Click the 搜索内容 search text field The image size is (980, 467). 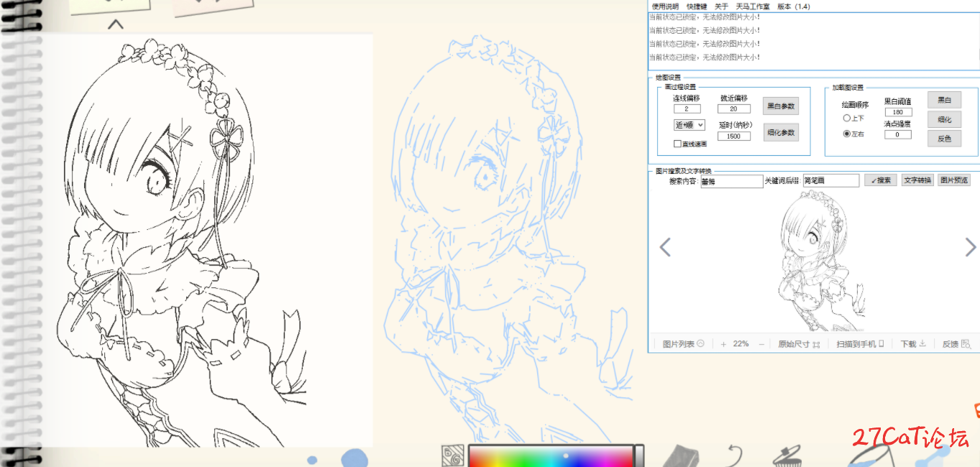tap(731, 181)
